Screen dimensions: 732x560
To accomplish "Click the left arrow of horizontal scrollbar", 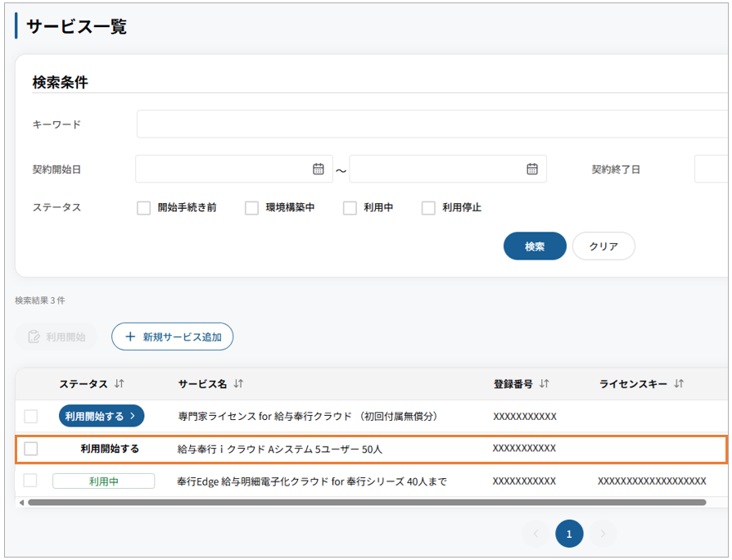I will [21, 503].
